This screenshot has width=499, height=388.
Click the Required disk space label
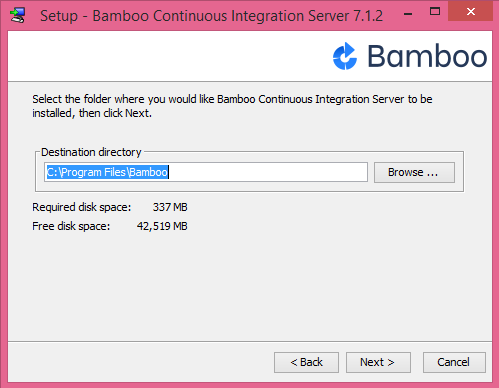82,207
